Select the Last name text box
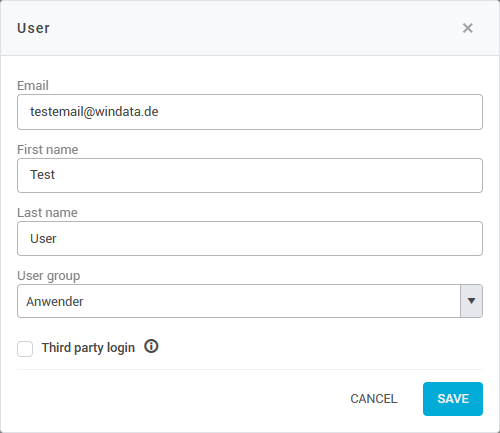Viewport: 500px width, 433px height. click(250, 238)
